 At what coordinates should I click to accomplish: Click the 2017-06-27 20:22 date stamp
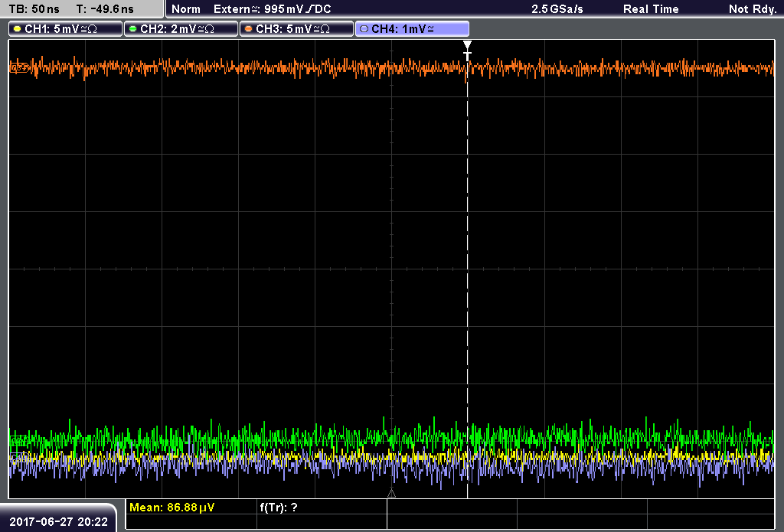tap(58, 521)
